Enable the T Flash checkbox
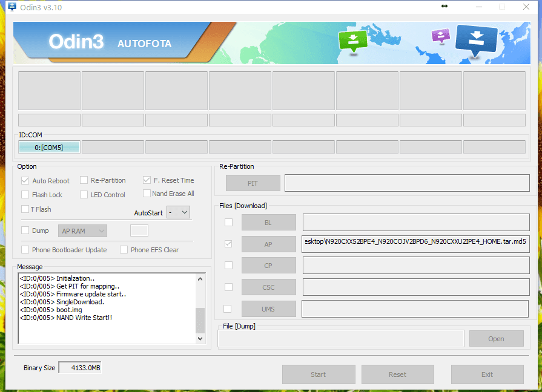 [x=25, y=209]
